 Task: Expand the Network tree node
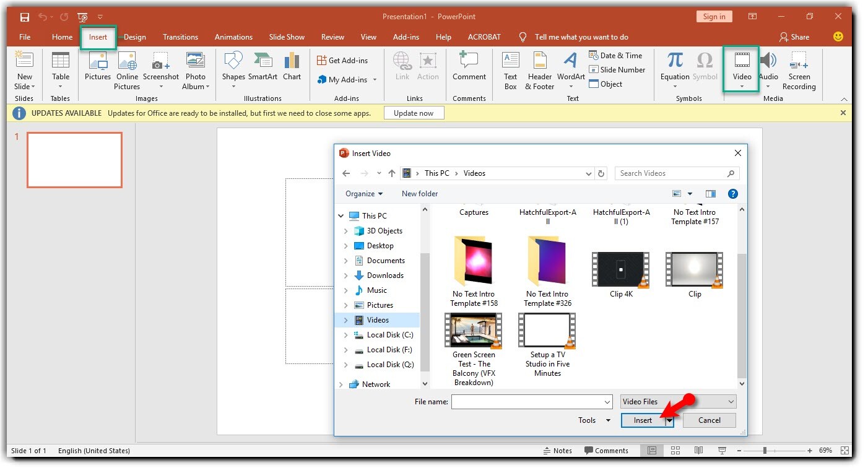(341, 384)
